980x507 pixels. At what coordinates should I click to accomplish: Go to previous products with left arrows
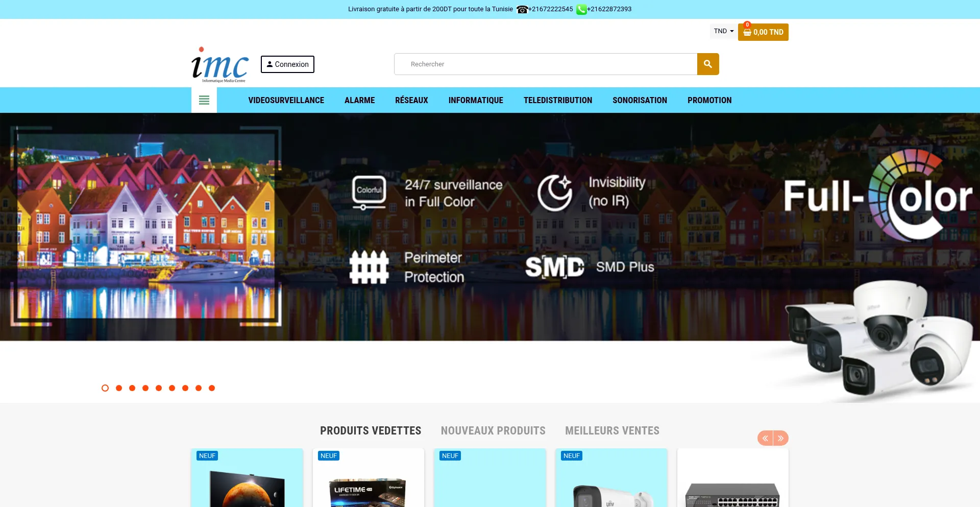(765, 438)
